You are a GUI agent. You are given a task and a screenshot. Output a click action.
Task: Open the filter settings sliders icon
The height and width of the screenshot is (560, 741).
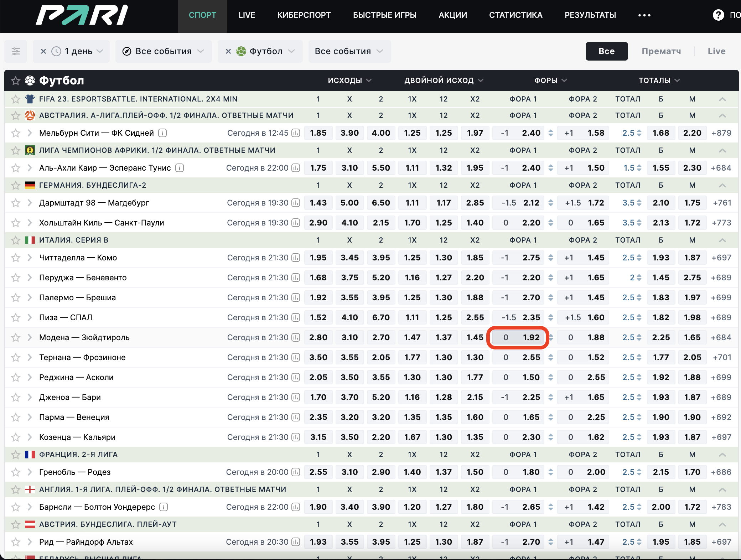click(16, 51)
